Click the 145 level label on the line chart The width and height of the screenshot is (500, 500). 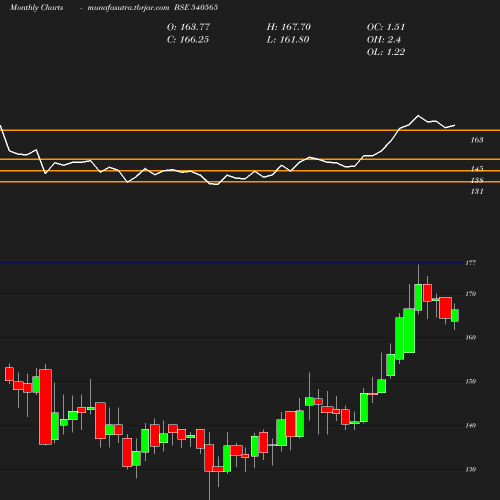pos(477,169)
